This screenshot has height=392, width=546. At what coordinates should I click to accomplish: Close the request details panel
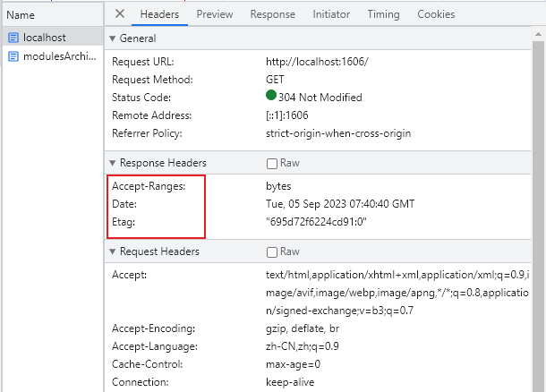tap(120, 14)
